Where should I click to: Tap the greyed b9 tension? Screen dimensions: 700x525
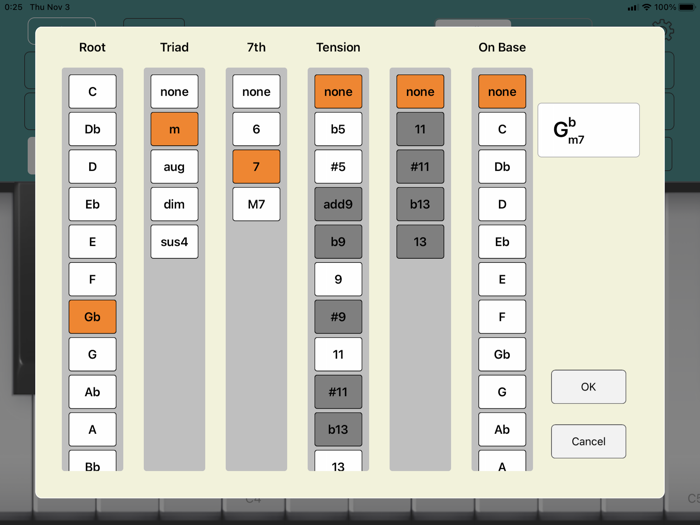coord(338,242)
